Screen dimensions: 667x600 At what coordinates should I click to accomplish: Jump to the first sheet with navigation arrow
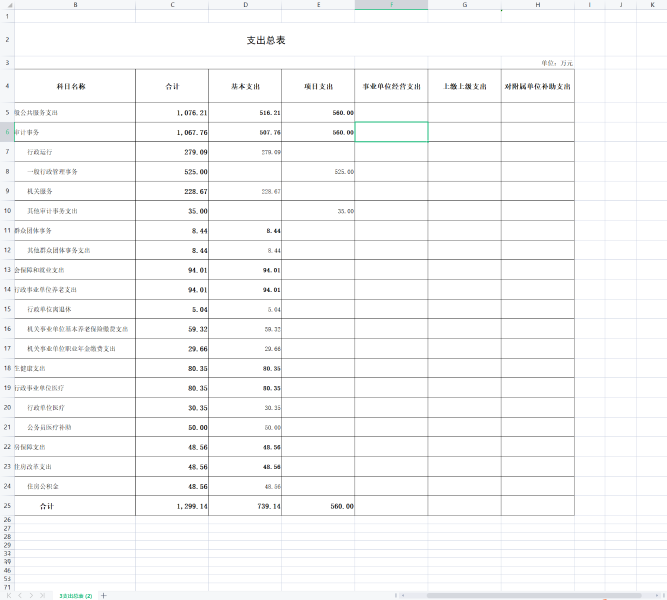pos(9,595)
